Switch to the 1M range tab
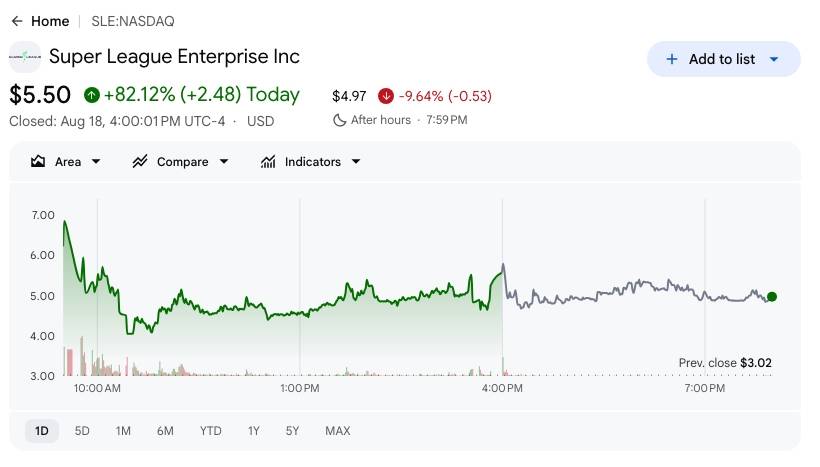820x467 pixels. click(x=123, y=431)
